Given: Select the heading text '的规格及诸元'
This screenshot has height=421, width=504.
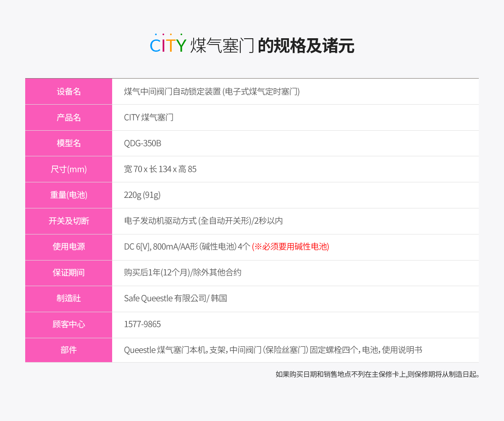Looking at the screenshot, I should click(x=306, y=46).
